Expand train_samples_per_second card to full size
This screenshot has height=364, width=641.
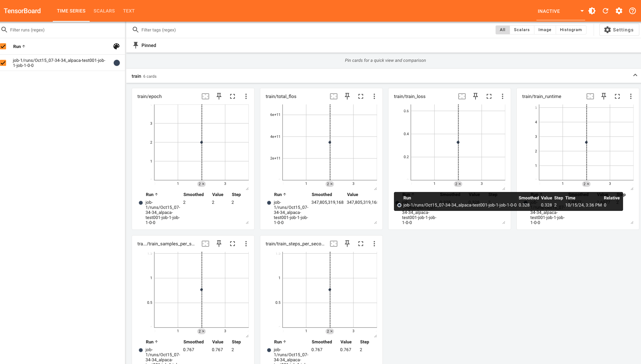tap(233, 244)
